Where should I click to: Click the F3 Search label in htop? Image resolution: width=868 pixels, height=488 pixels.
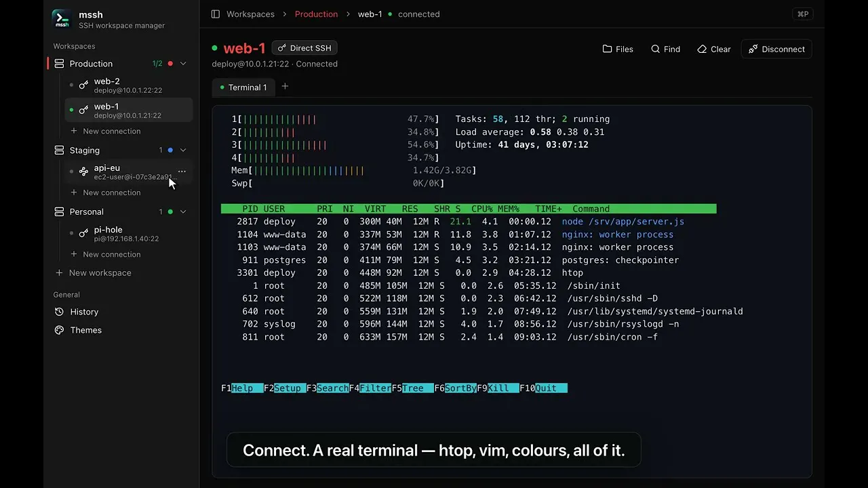[x=328, y=388]
